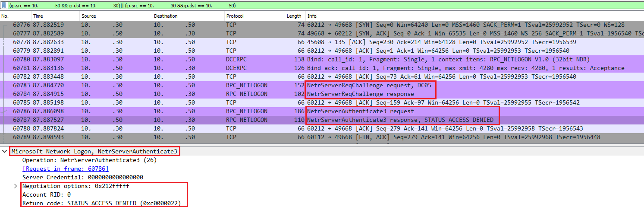Select DCERPC Bind packet 60780
The image size is (644, 207).
tap(322, 59)
